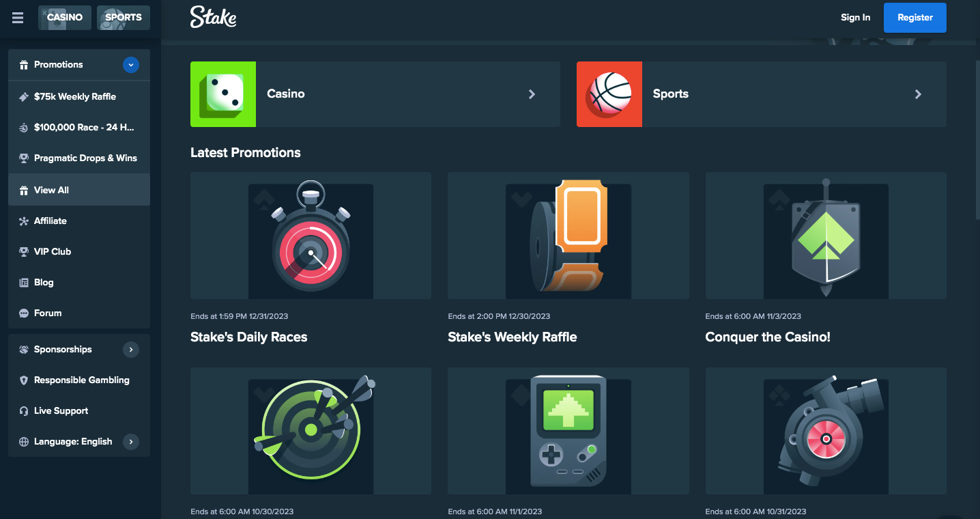Viewport: 980px width, 519px height.
Task: Switch to the SPORTS tab
Action: tap(124, 18)
